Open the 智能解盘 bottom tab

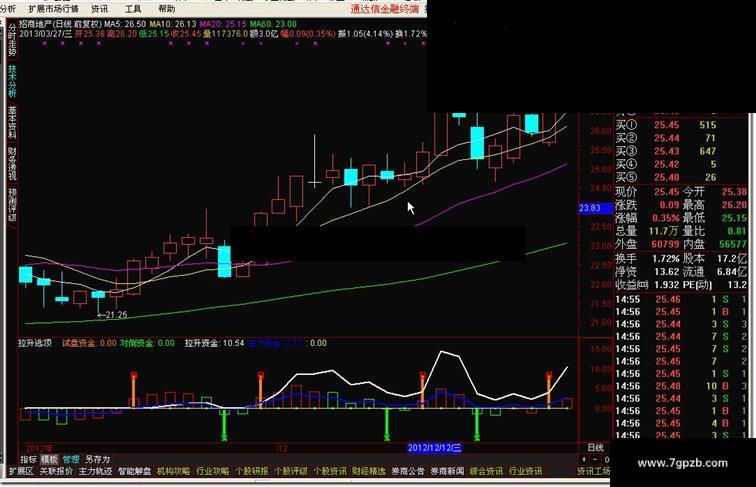(135, 471)
